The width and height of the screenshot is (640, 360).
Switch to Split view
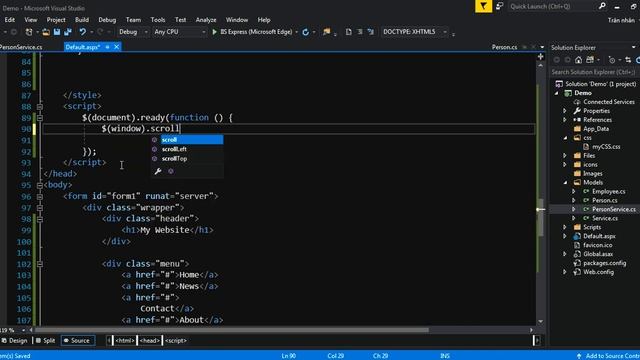[x=45, y=340]
